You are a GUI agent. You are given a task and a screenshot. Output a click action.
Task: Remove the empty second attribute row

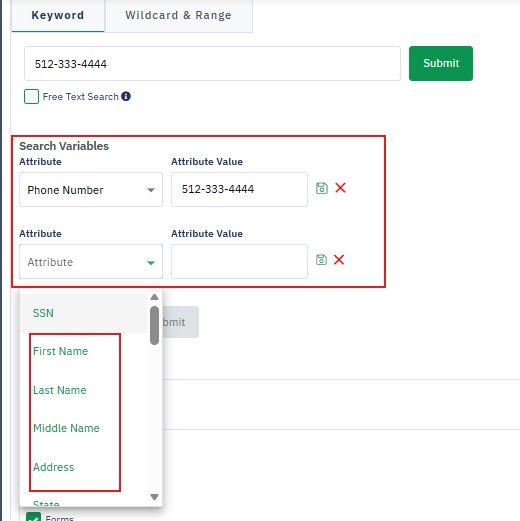[339, 260]
